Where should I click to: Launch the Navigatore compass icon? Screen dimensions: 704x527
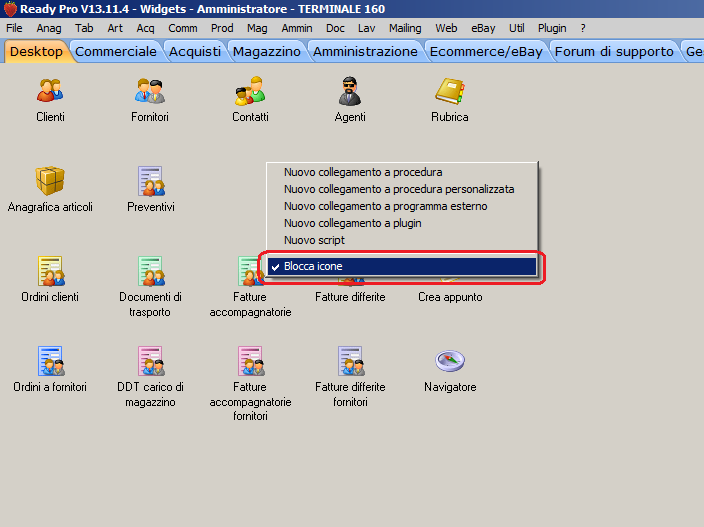tap(450, 361)
